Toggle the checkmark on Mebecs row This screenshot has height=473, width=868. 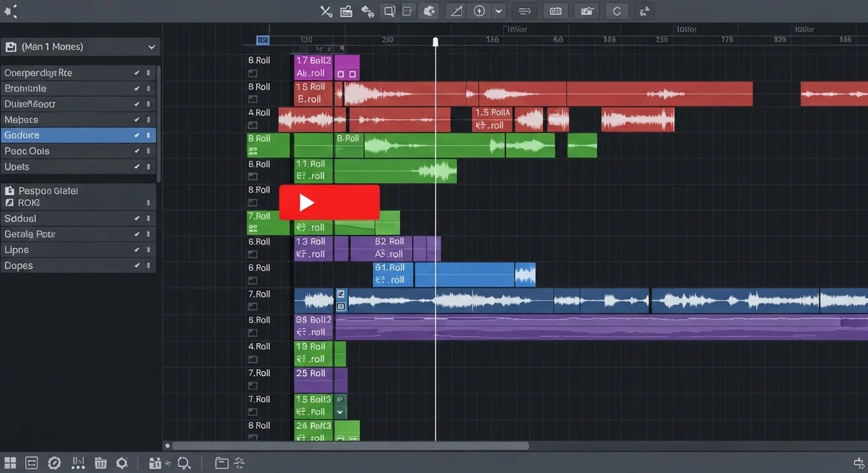[138, 120]
